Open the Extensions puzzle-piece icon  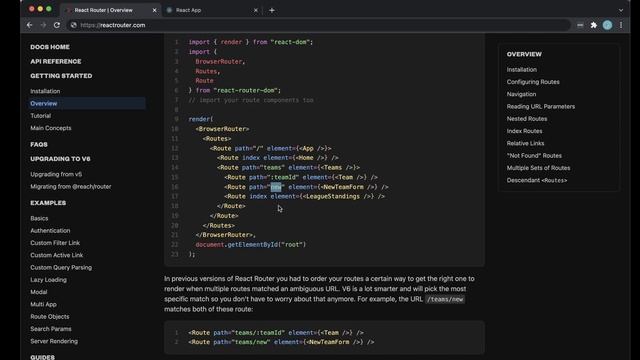pos(593,25)
